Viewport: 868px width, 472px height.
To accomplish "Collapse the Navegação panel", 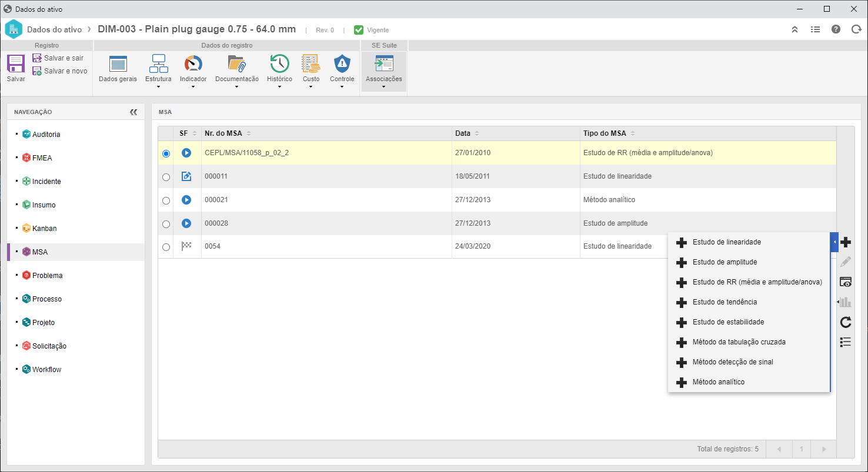I will pos(133,112).
